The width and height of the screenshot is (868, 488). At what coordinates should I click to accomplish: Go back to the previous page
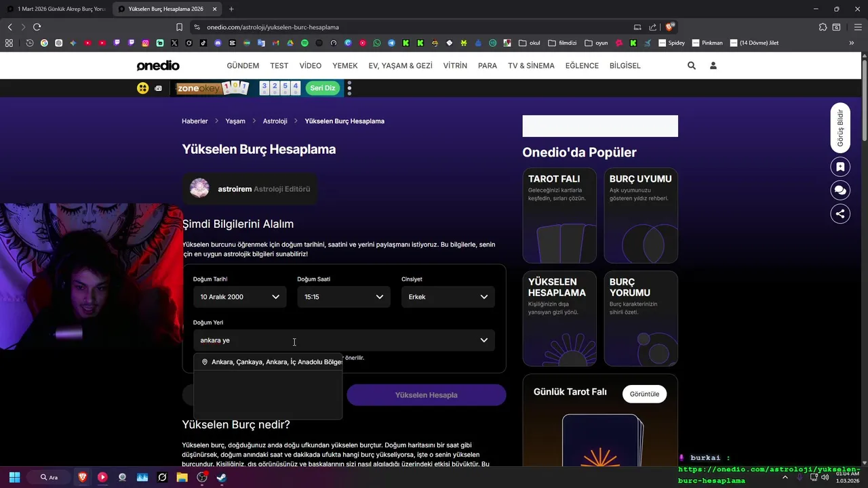coord(9,27)
